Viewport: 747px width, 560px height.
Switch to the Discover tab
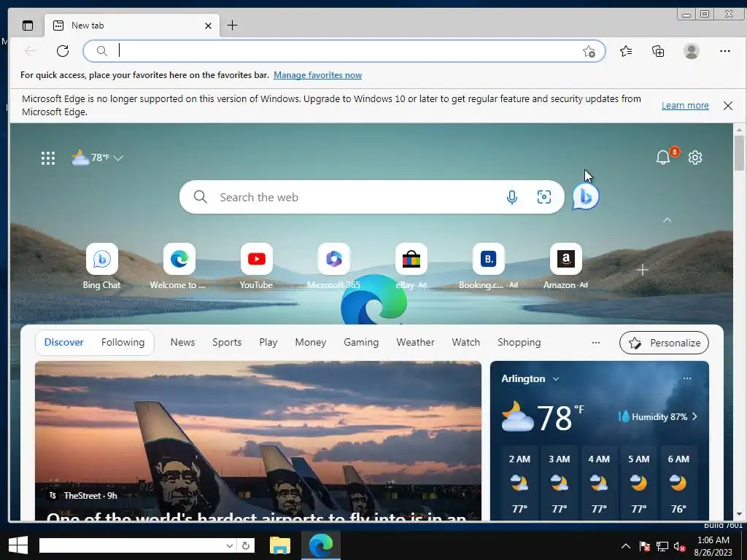[x=64, y=343]
